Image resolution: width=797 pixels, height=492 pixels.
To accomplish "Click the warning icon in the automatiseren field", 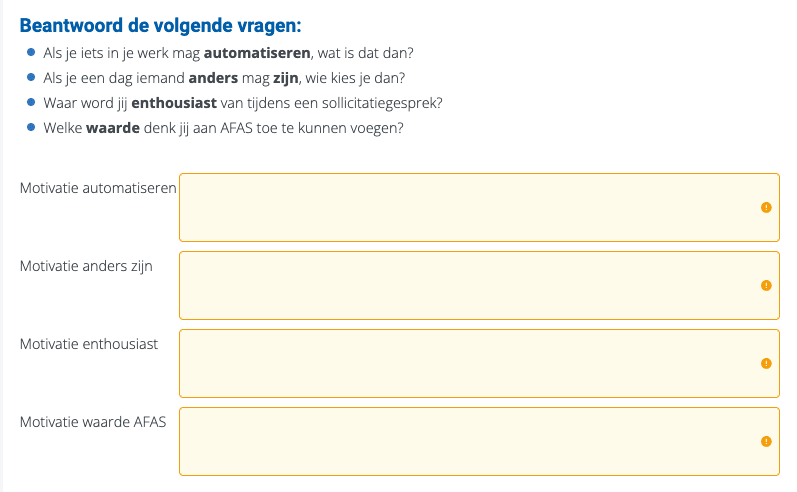I will 766,207.
